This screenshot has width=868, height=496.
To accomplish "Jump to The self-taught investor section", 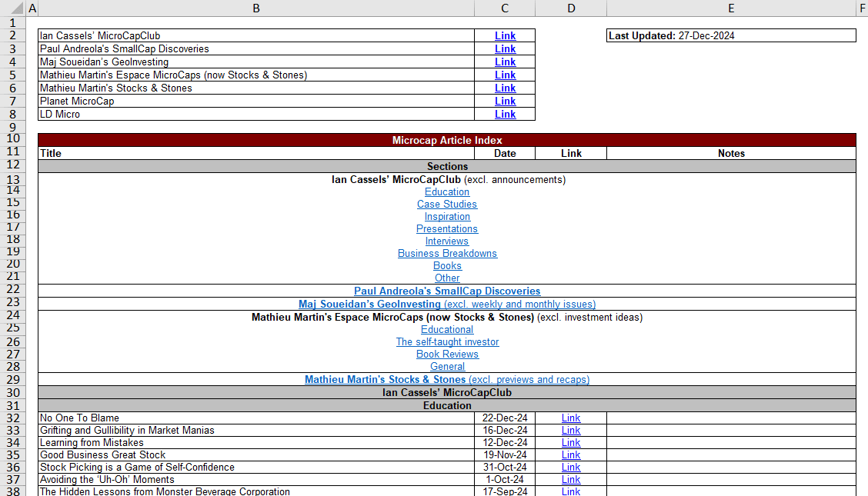I will coord(447,341).
